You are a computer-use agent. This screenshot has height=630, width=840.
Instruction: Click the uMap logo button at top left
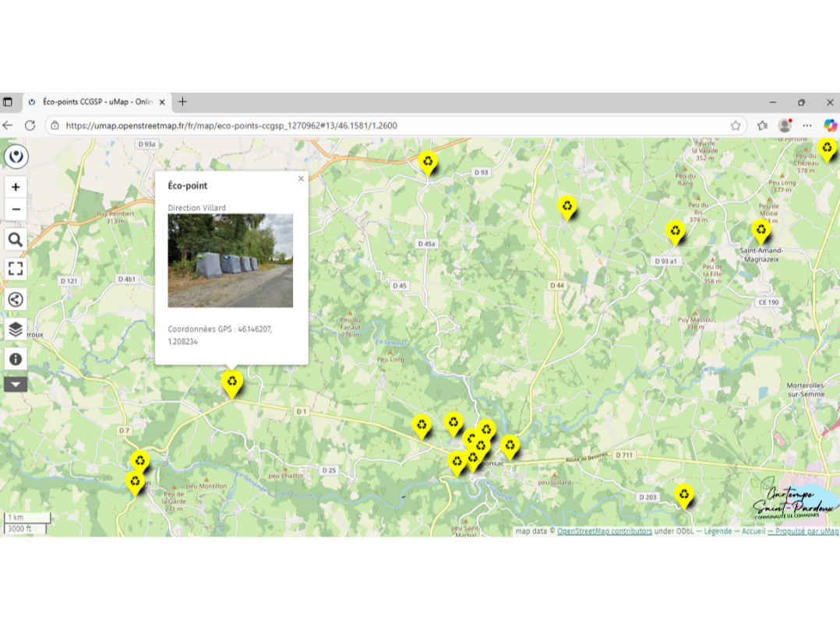16,157
